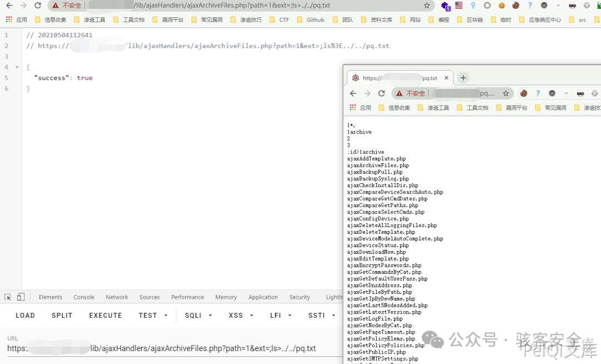Viewport: 601px width, 364px height.
Task: Reload the pq.txt page
Action: click(381, 94)
